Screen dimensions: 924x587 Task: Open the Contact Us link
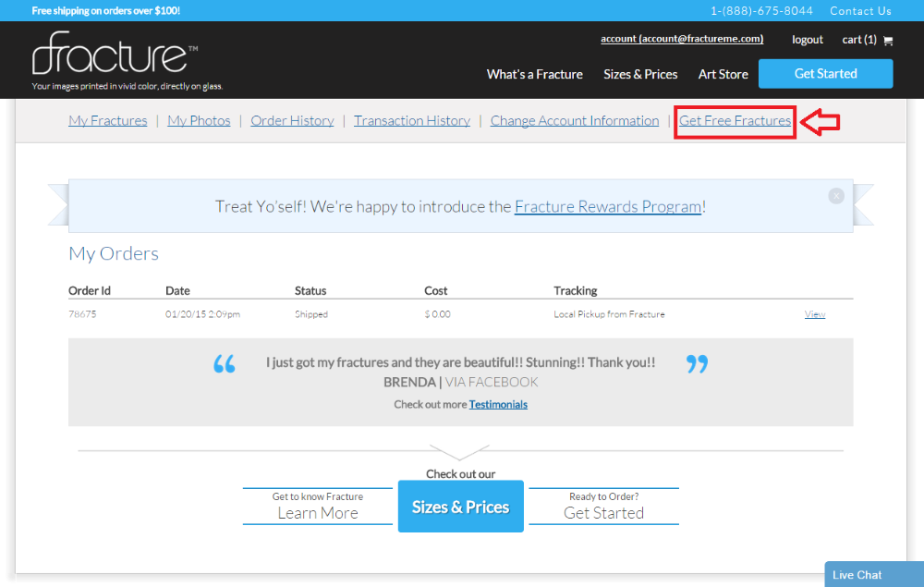860,10
